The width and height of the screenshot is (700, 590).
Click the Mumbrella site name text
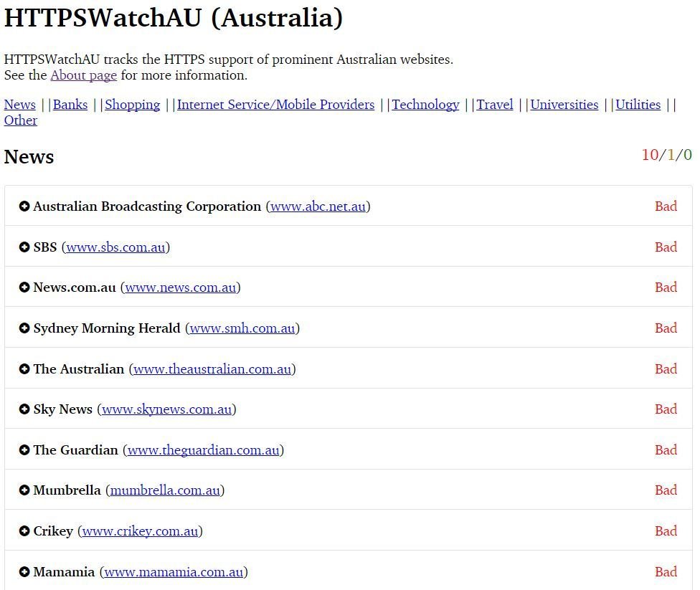coord(67,490)
